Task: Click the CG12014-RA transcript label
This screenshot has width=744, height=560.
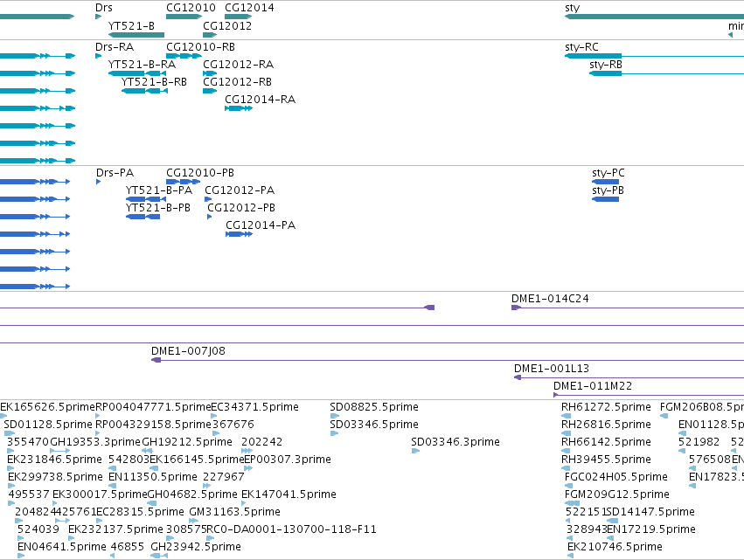Action: pyautogui.click(x=260, y=100)
